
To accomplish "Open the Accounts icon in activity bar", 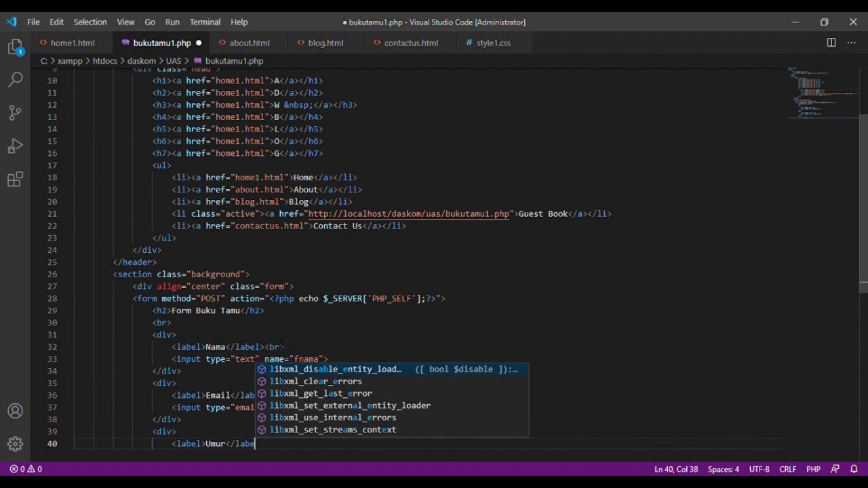I will tap(15, 411).
